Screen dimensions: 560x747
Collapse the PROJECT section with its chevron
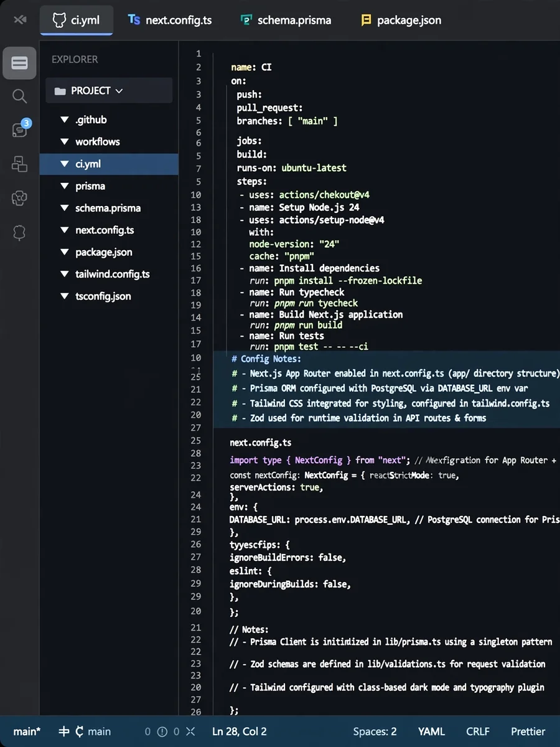click(x=119, y=91)
